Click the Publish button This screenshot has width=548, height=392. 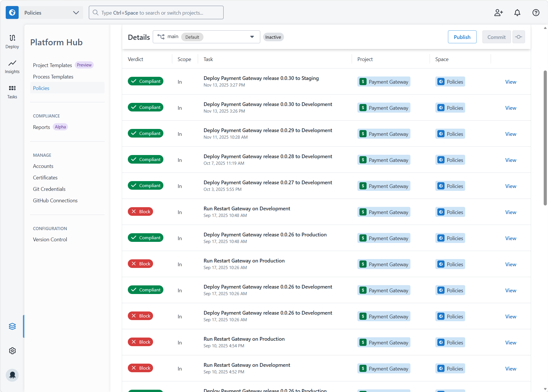(462, 37)
